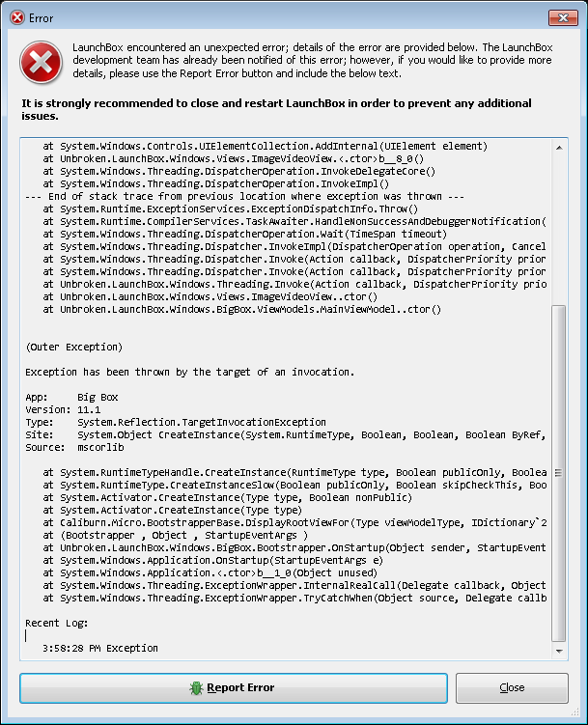Viewport: 588px width, 725px height.
Task: Click the TargetInvocationException type line
Action: click(x=176, y=422)
